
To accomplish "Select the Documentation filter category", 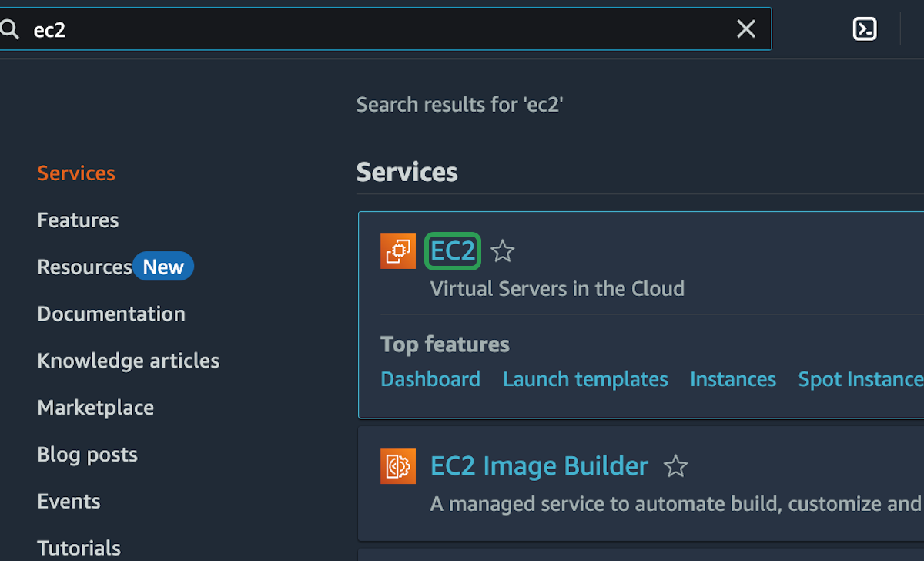I will click(x=112, y=314).
